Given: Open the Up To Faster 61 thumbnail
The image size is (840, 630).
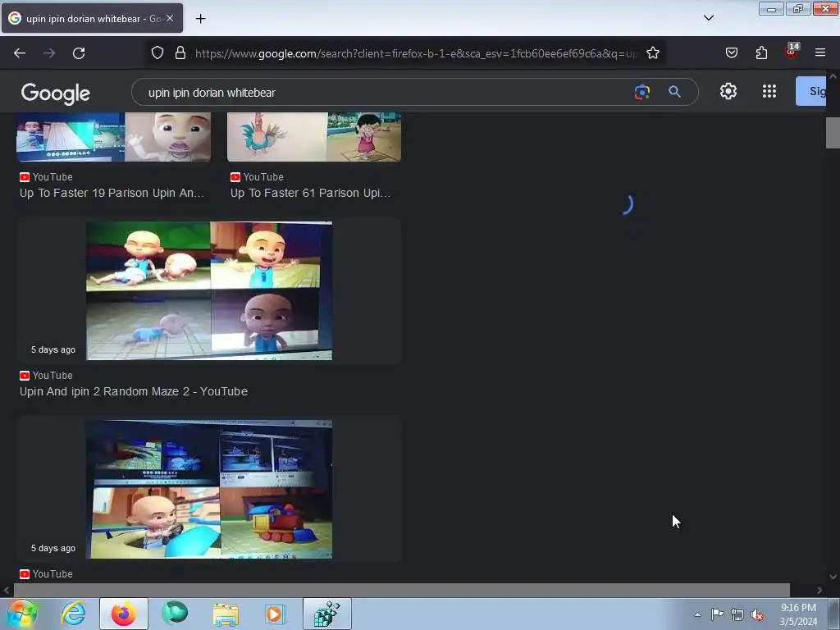Looking at the screenshot, I should pyautogui.click(x=314, y=137).
